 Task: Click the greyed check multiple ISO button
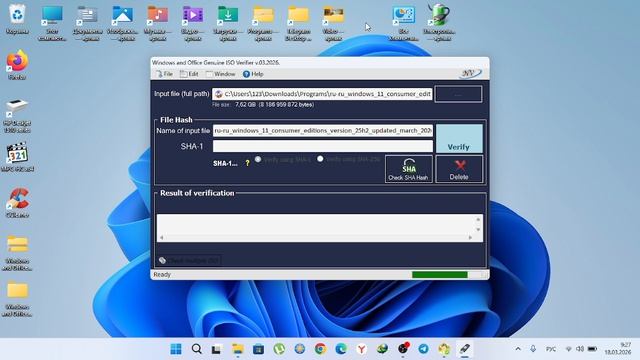point(189,260)
